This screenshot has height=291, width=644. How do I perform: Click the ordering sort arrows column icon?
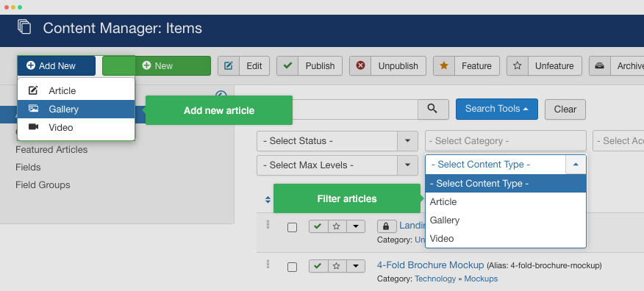268,199
